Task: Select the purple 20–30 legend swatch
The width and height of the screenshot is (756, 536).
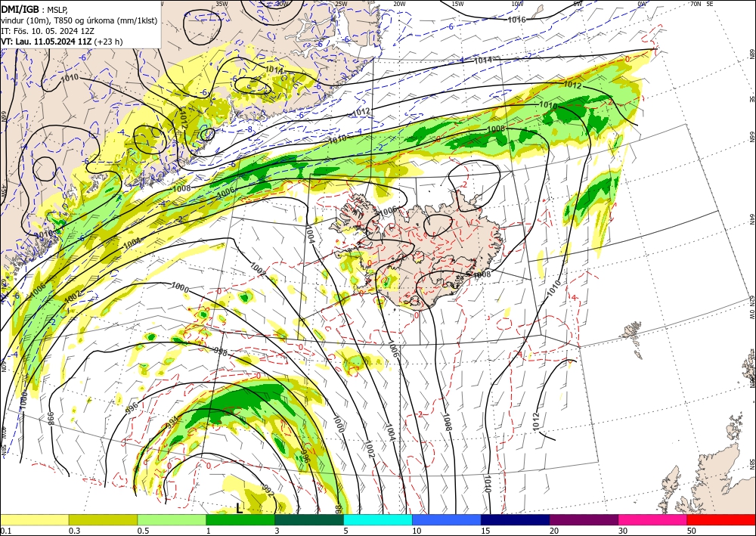Action: click(584, 519)
